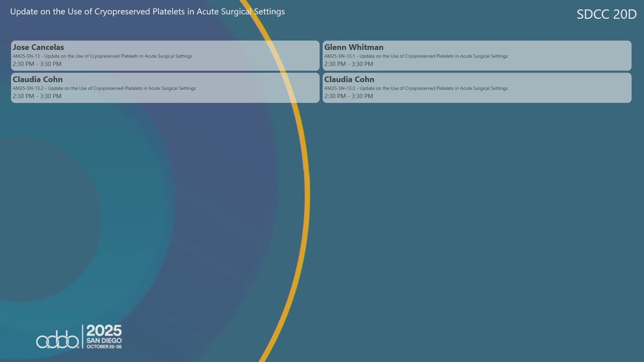Click time range on AM25-SN-13.3 card
The width and height of the screenshot is (644, 362).
pos(348,96)
